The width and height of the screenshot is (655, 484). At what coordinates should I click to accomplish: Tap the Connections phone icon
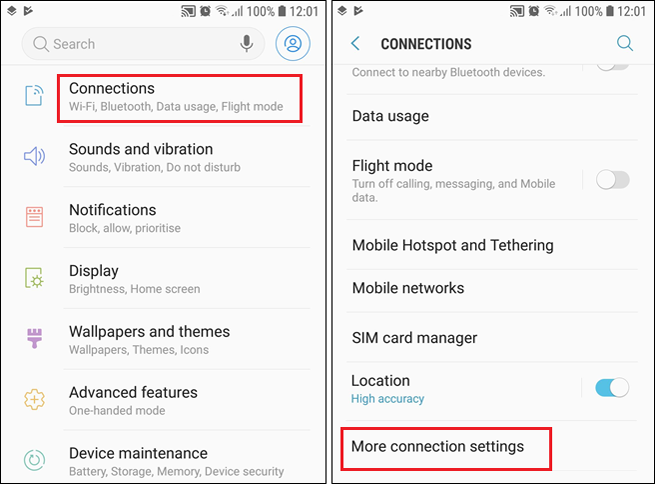[x=34, y=96]
